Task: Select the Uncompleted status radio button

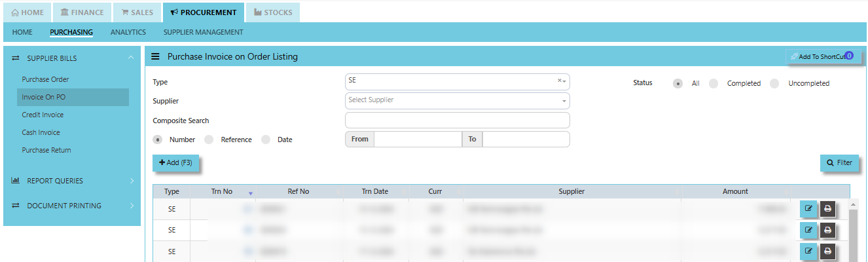Action: tap(774, 83)
